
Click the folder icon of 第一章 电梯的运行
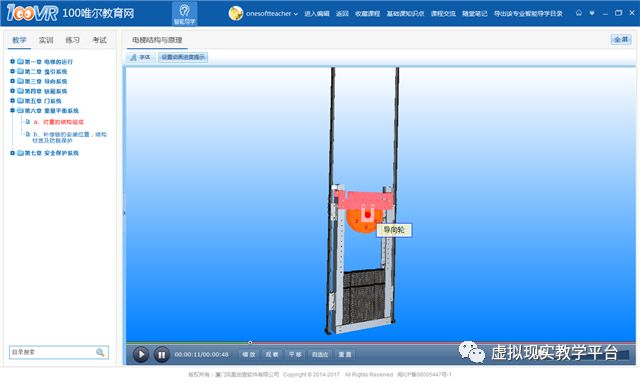coord(20,62)
